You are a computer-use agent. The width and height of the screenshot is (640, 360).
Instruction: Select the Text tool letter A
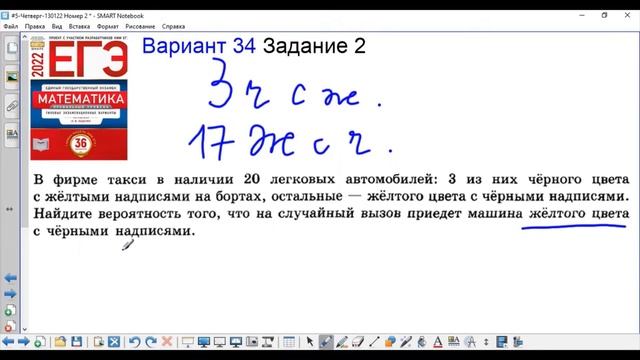[x=438, y=342]
